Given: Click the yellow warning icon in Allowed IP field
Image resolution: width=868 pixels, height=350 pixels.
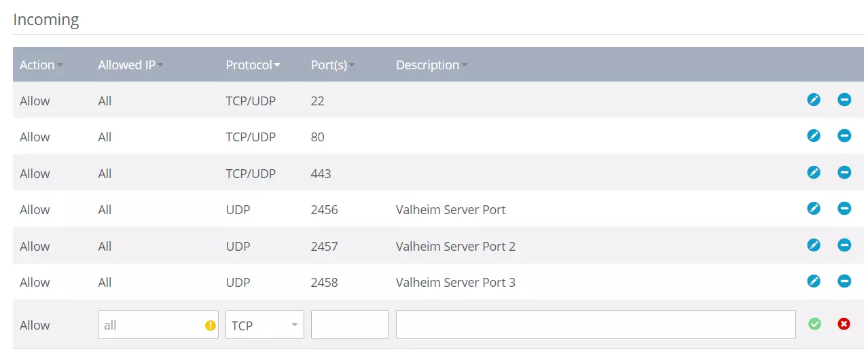Looking at the screenshot, I should 211,326.
